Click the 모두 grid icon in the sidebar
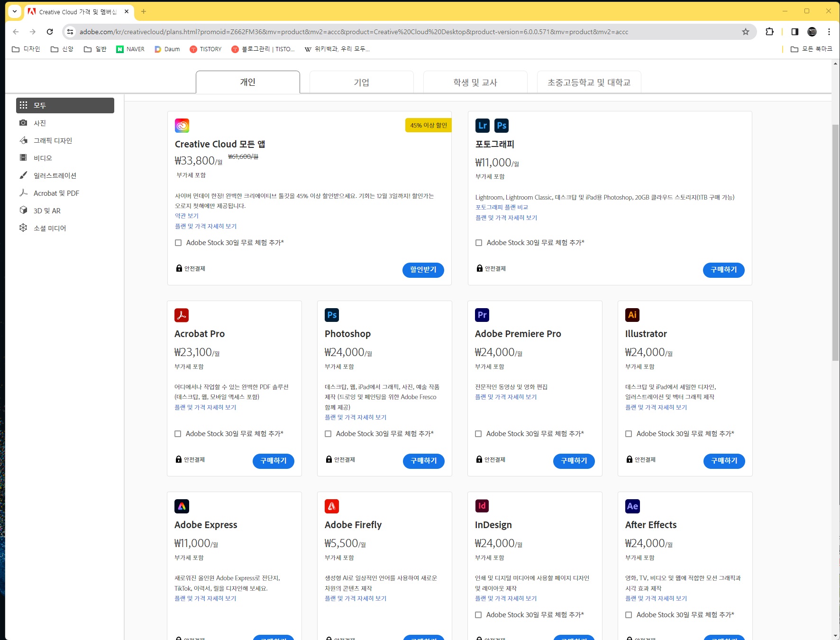Image resolution: width=840 pixels, height=640 pixels. point(23,105)
